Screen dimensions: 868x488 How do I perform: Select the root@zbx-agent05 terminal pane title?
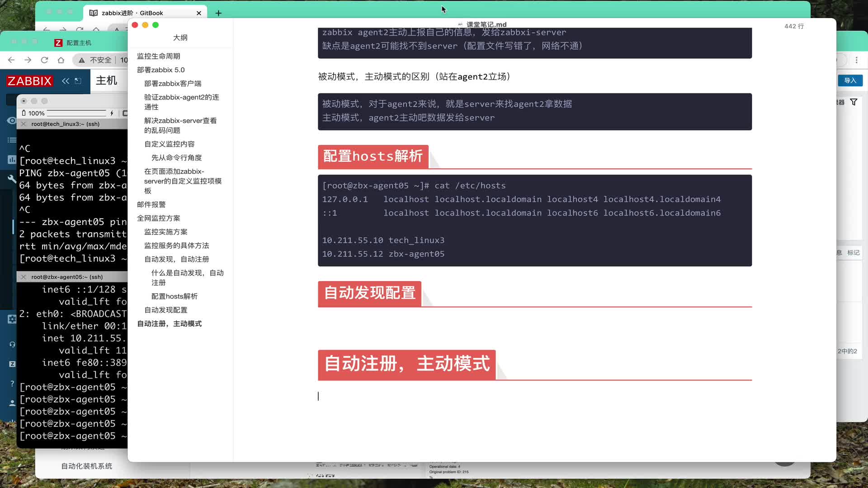[x=67, y=277]
